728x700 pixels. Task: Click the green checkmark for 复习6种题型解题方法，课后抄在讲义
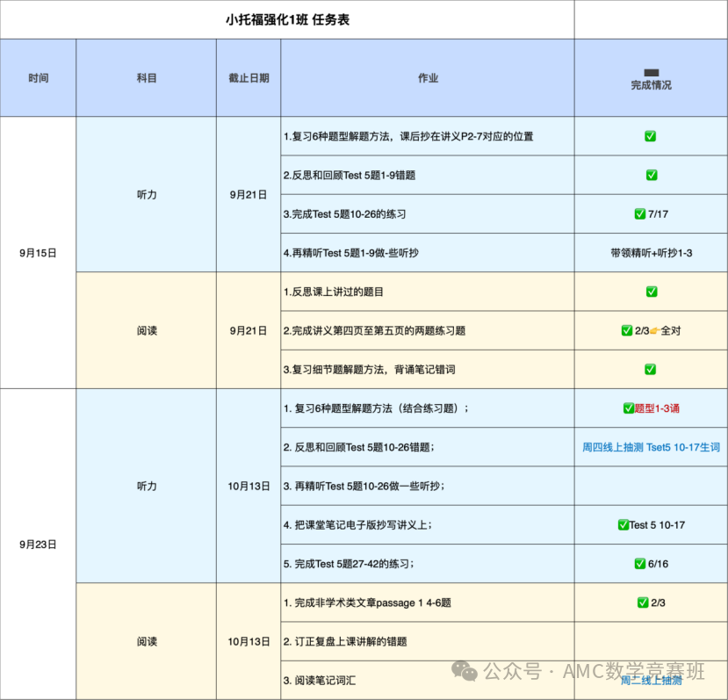[x=650, y=136]
